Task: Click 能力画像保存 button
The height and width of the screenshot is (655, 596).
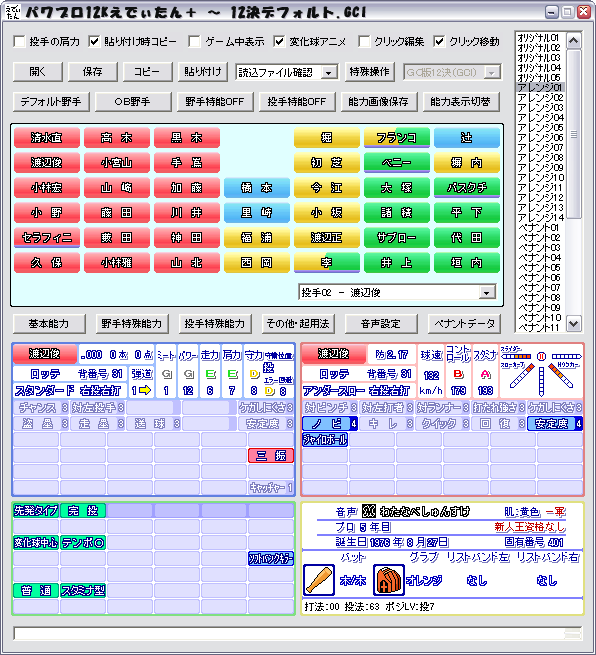Action: tap(379, 102)
